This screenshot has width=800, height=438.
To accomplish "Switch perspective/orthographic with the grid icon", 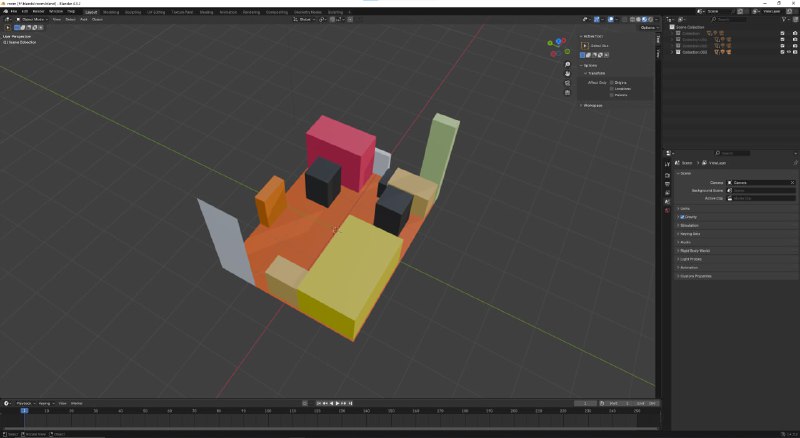I will (567, 92).
